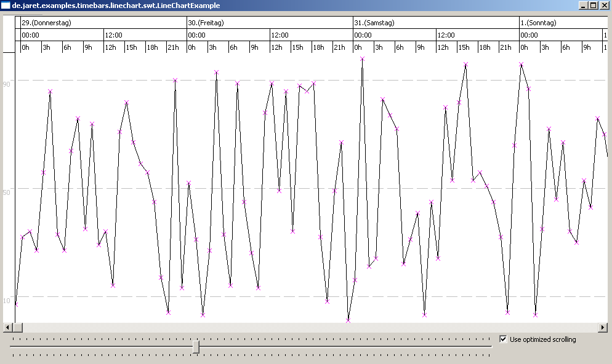This screenshot has width=612, height=364.
Task: Select the magenta marker at the chart's left edge
Action: 16,304
